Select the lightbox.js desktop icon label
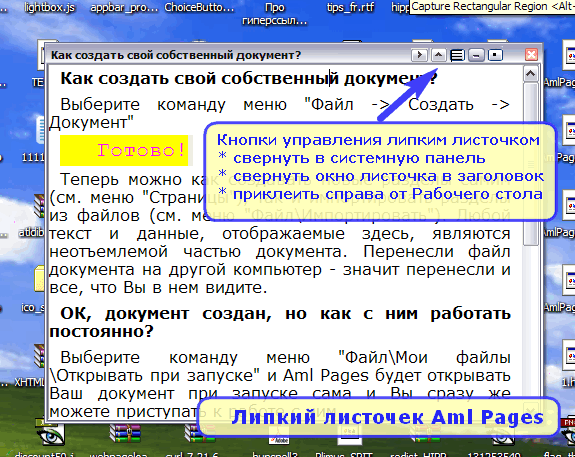Screen dimensions: 575x457 point(50,7)
